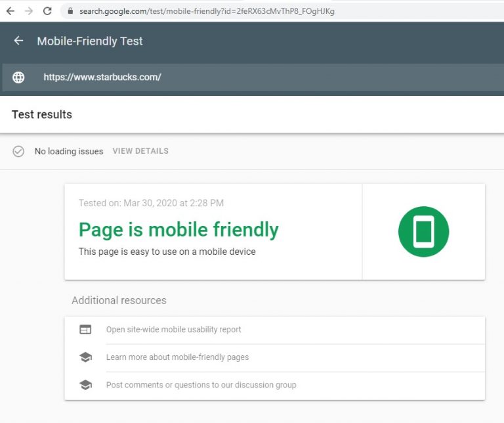
Task: Click the site-wide usability report window icon
Action: point(85,330)
